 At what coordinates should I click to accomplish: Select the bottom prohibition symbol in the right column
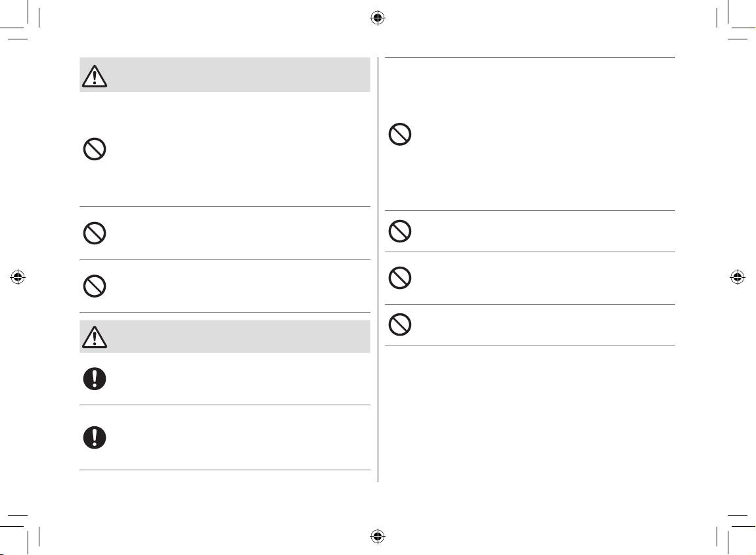point(400,324)
